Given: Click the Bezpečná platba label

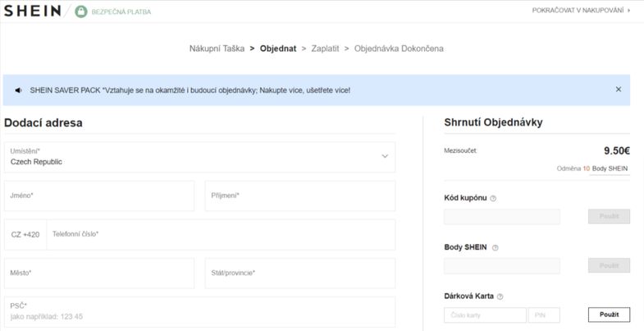Looking at the screenshot, I should click(x=121, y=12).
